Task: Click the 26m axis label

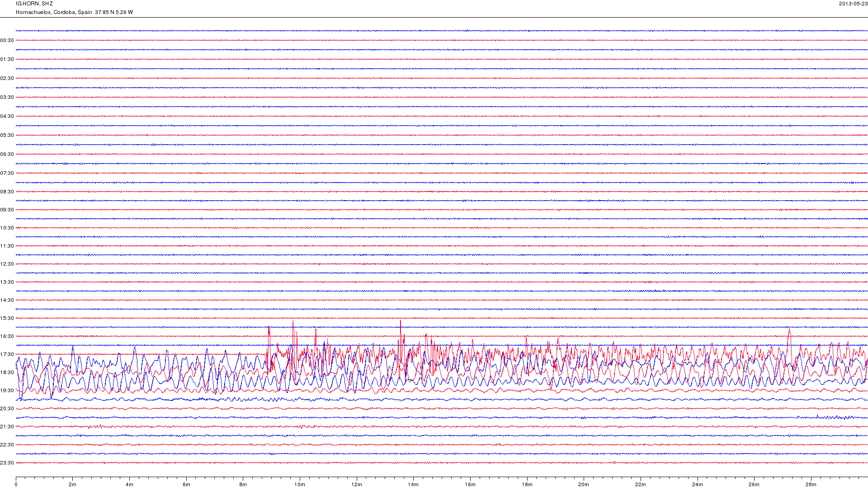Action: 754,484
